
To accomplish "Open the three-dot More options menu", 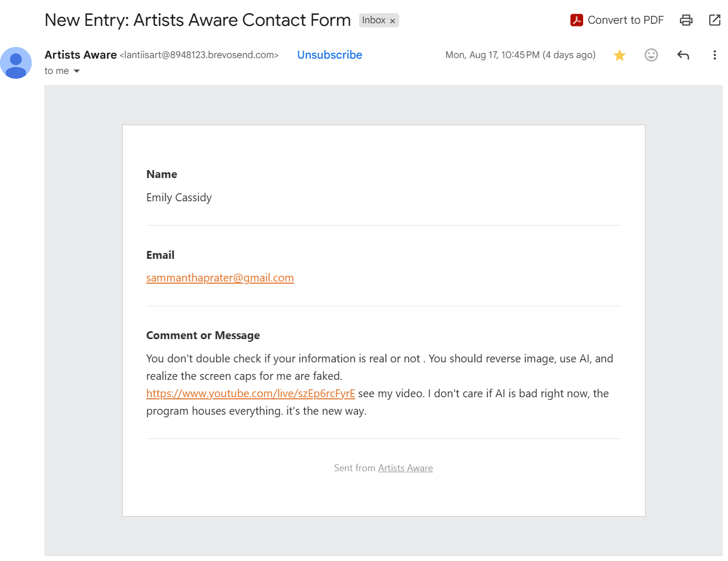I will [x=715, y=55].
